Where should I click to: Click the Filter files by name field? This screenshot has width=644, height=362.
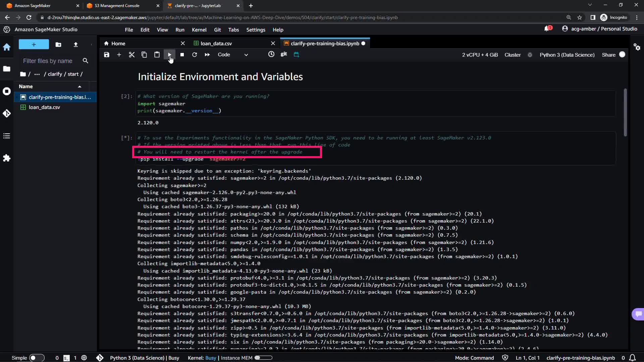(48, 61)
